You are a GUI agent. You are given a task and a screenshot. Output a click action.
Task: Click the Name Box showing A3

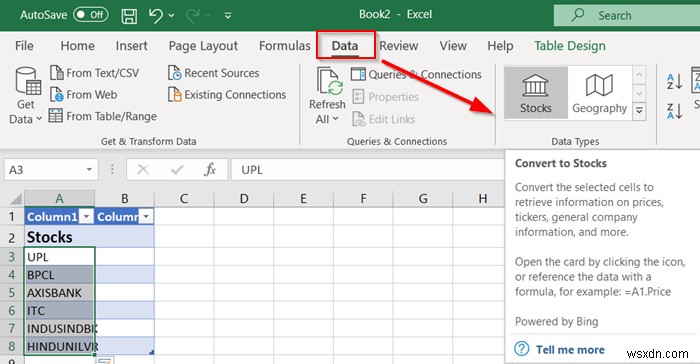pyautogui.click(x=44, y=170)
